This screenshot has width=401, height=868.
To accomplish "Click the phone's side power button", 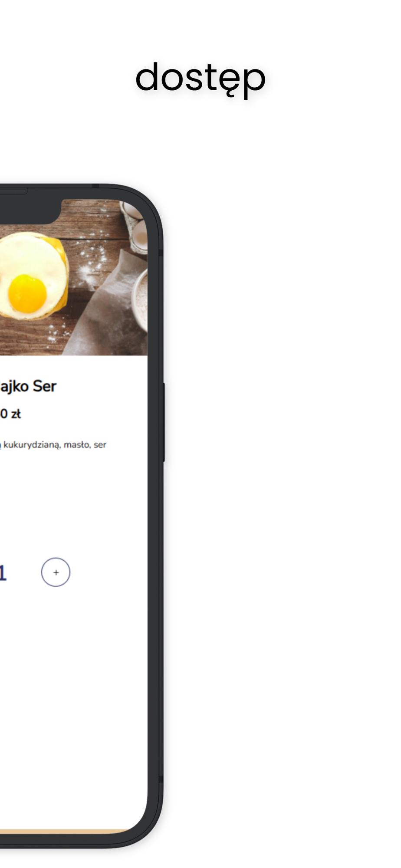I will (x=164, y=422).
